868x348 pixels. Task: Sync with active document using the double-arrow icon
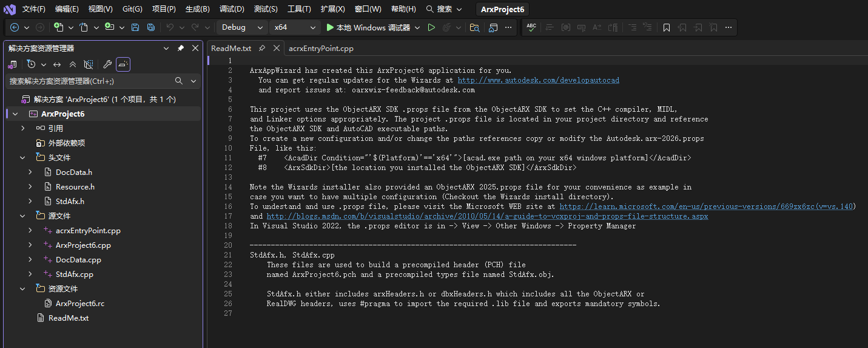[57, 64]
